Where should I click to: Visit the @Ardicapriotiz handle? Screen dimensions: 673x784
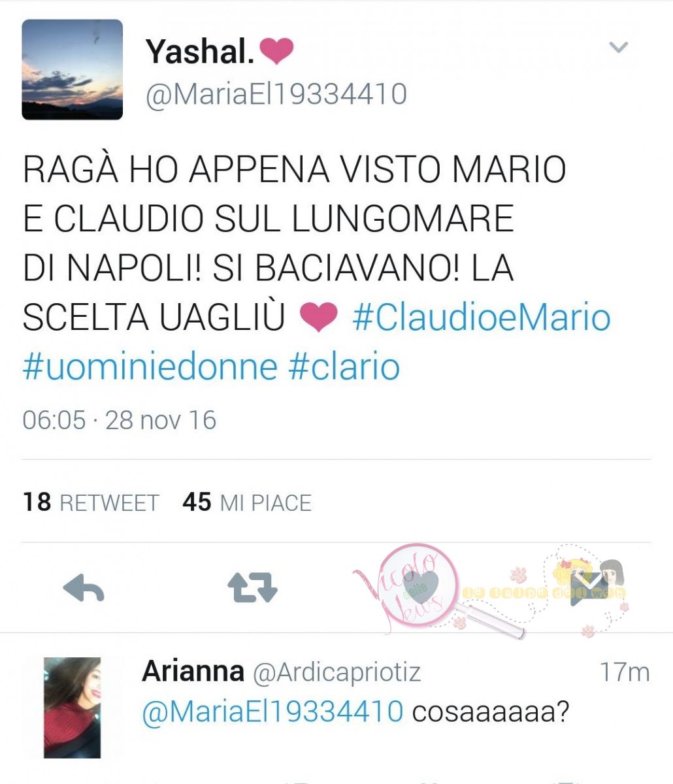pos(336,672)
